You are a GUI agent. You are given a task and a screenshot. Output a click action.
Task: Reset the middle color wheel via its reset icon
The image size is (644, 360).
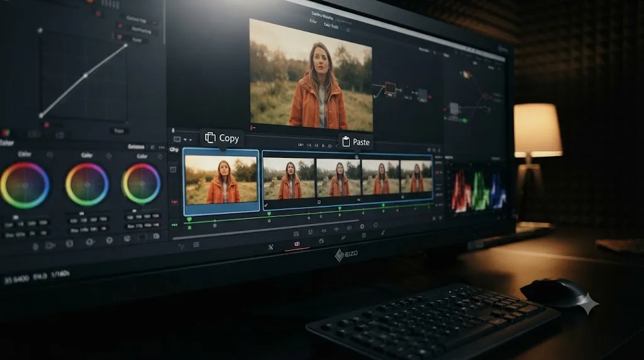[x=109, y=155]
